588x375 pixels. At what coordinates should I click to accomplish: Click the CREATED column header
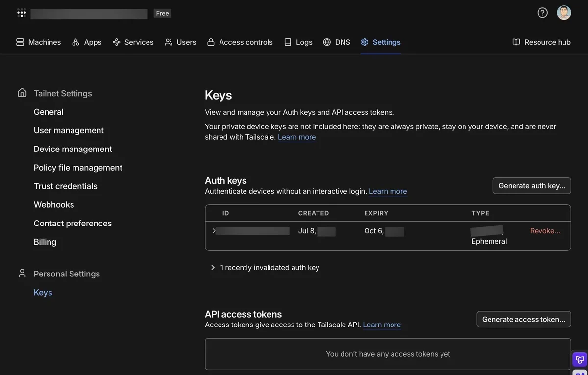(314, 213)
